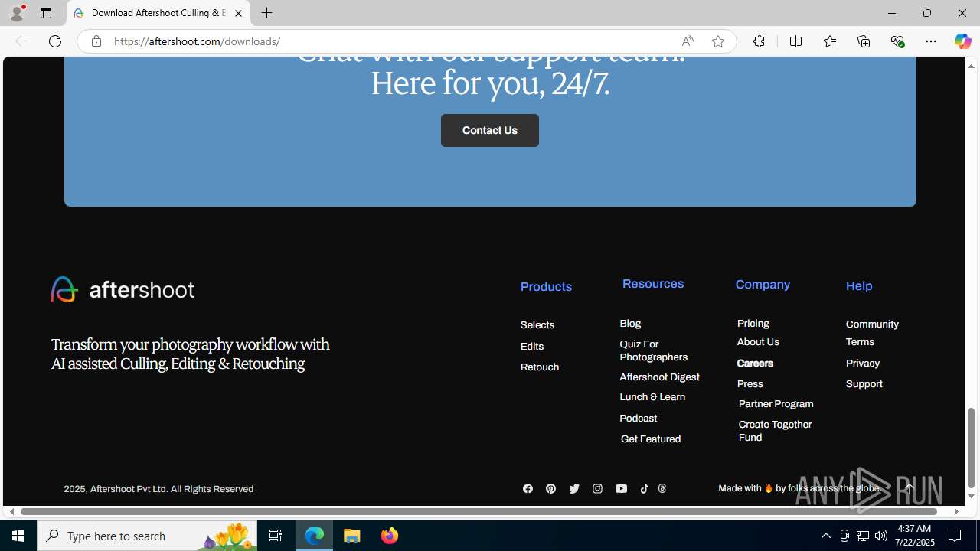Click the vertical scrollbar thumb
The height and width of the screenshot is (551, 980).
(972, 448)
